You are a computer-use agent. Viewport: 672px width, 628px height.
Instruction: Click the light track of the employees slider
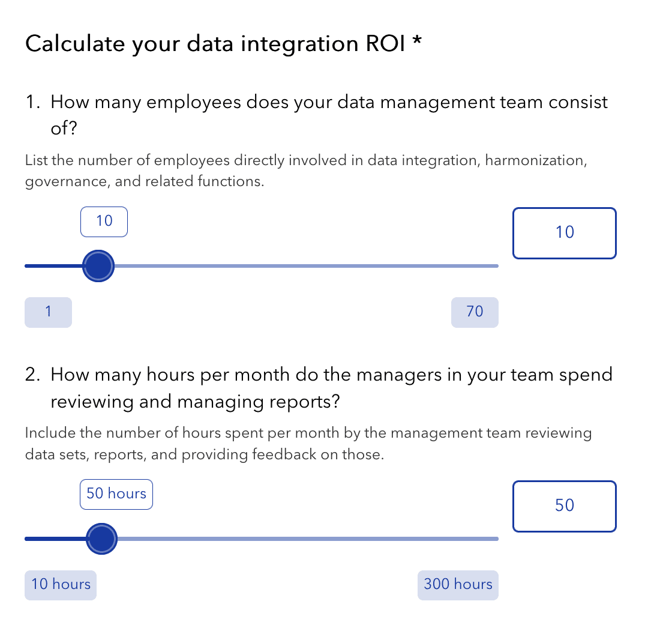point(306,266)
